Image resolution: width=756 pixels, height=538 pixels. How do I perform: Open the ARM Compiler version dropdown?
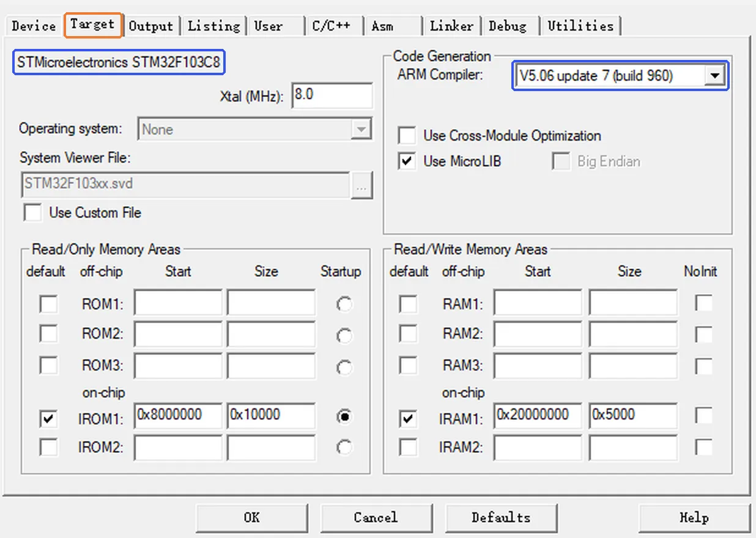point(714,76)
